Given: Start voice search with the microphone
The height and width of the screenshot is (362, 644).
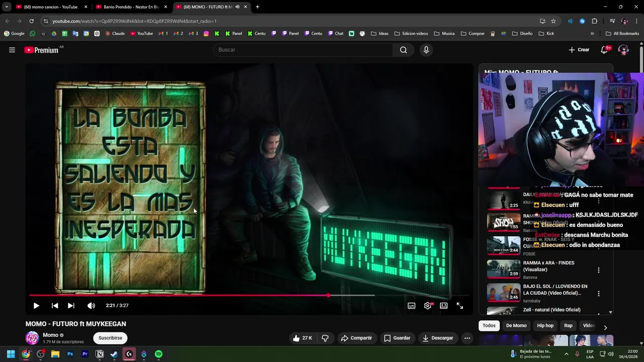Looking at the screenshot, I should tap(426, 50).
